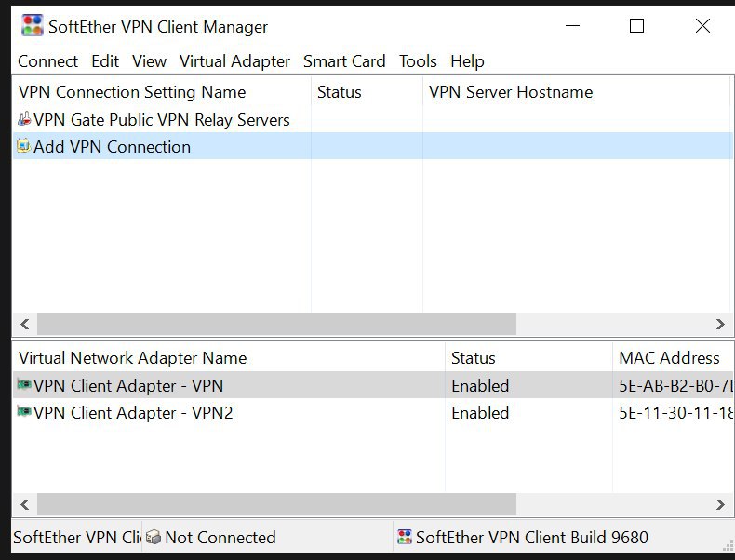This screenshot has width=735, height=560.
Task: Click MAC address starting 5E-AB-B2-B0
Action: [675, 386]
